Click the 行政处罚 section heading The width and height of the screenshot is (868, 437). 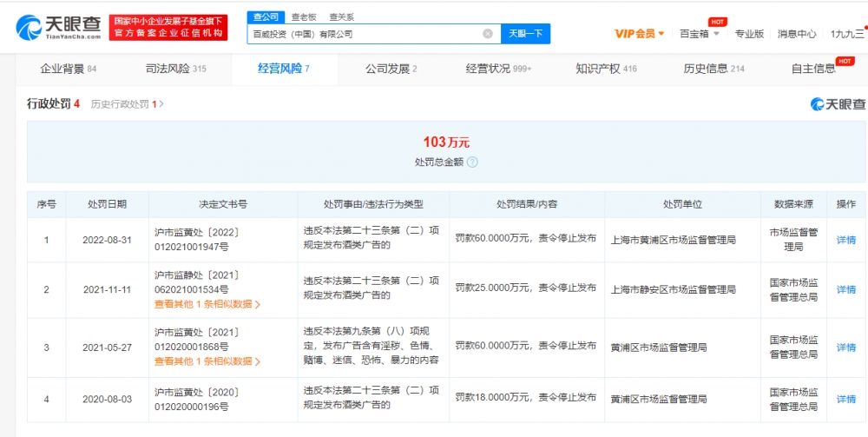pos(54,103)
